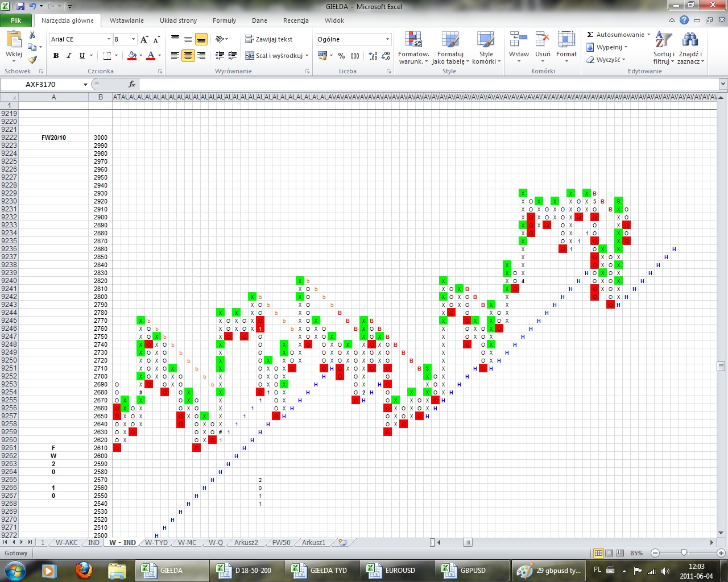The image size is (728, 582).
Task: Click the Usuń delete cells icon
Action: coord(543,40)
